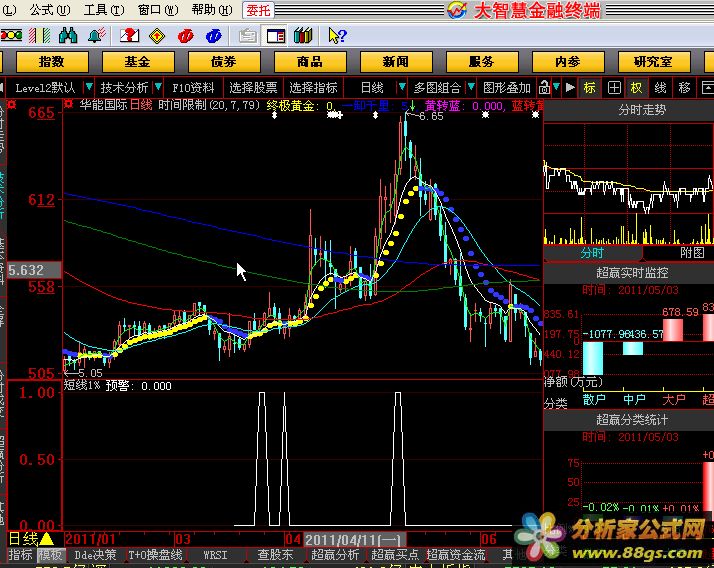Expand the Level2默认 dropdown arrow
Screen dimensions: 714x568
(89, 87)
